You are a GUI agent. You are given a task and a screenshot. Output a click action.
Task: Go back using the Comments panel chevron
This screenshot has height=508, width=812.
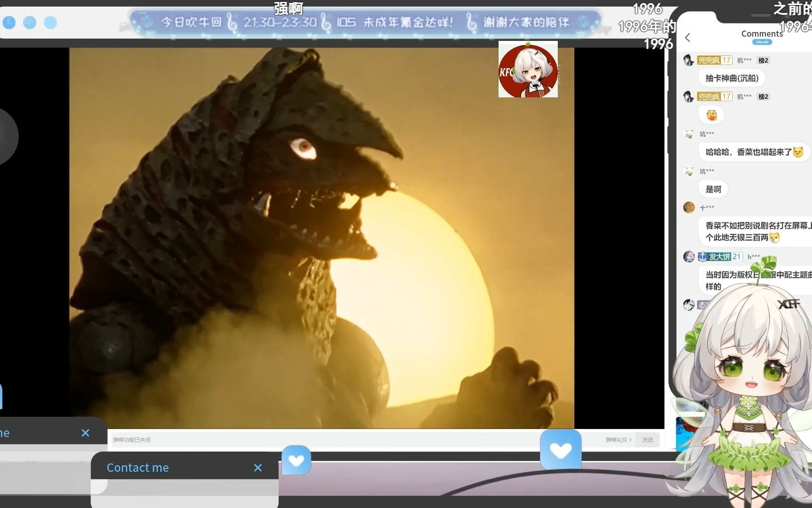(687, 38)
